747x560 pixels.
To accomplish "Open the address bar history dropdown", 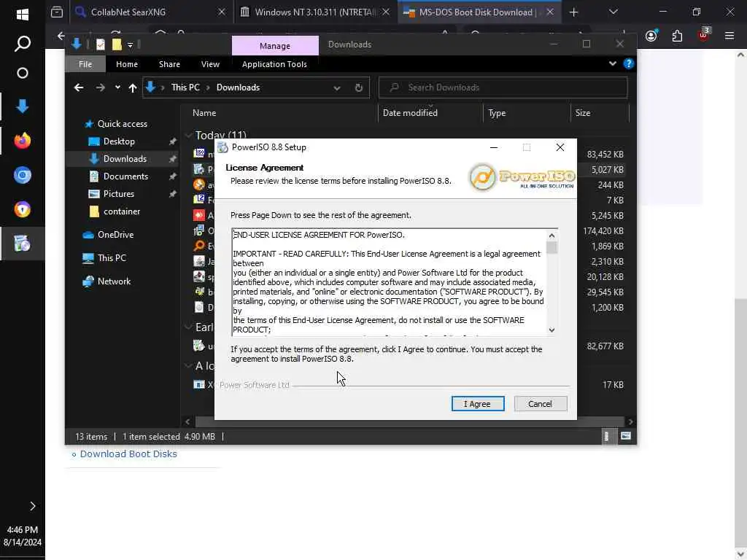I will [337, 88].
